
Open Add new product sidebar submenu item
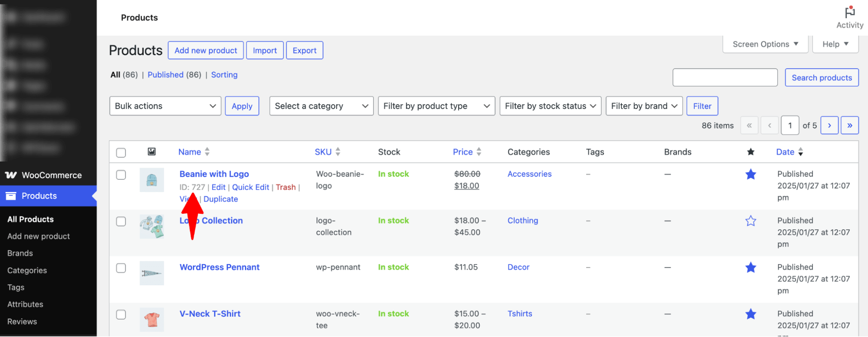[x=39, y=236]
